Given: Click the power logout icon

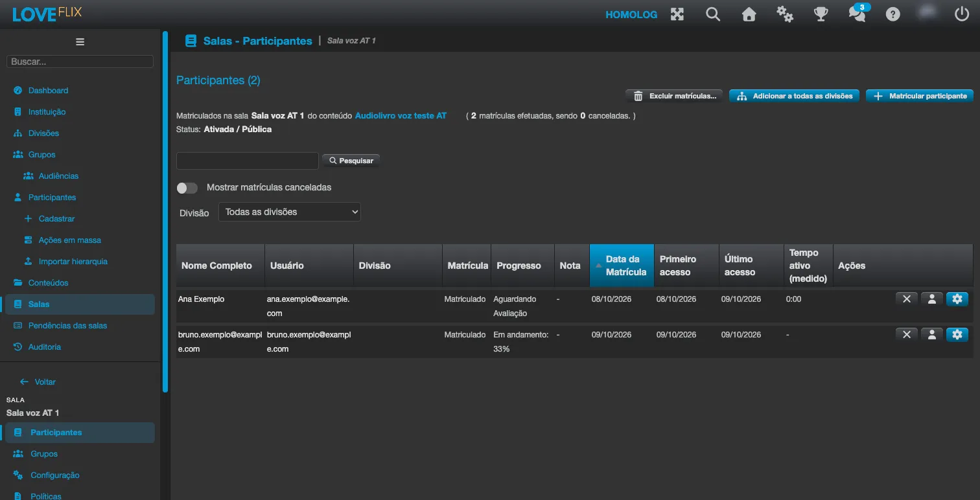Looking at the screenshot, I should pyautogui.click(x=962, y=14).
